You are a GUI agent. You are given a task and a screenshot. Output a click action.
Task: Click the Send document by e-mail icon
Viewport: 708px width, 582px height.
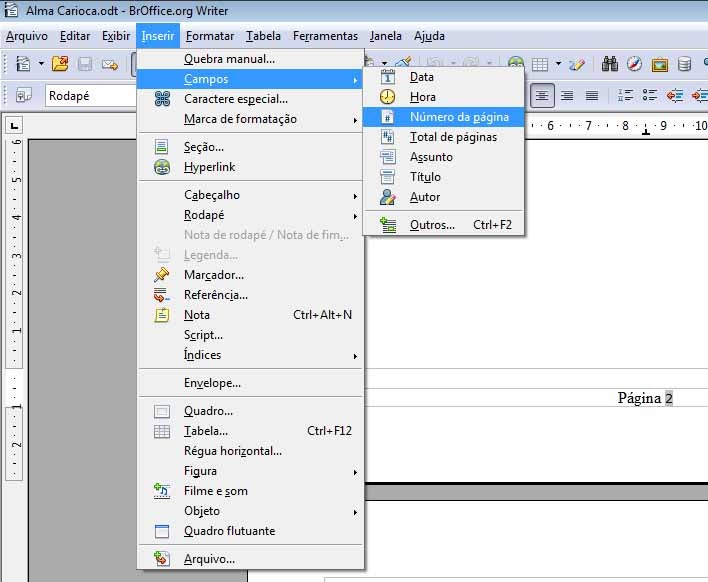point(110,65)
